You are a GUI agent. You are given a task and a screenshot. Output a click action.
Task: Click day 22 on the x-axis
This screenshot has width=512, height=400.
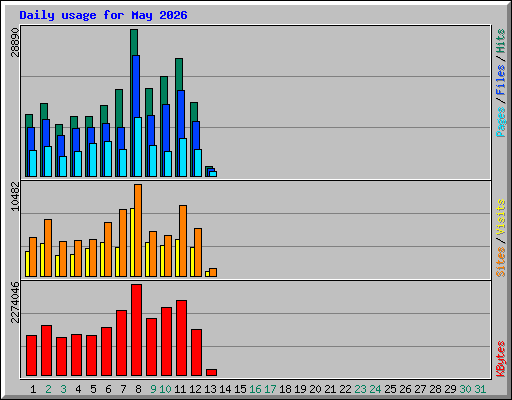click(345, 389)
